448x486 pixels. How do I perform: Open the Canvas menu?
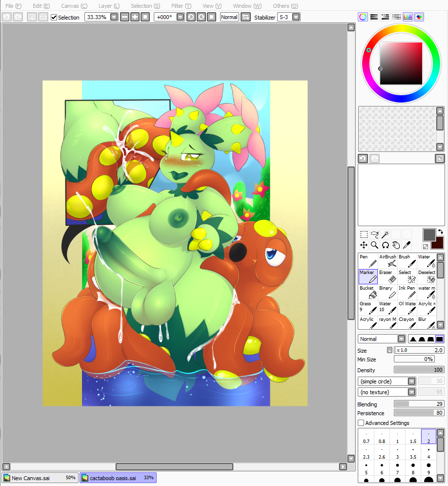click(74, 6)
